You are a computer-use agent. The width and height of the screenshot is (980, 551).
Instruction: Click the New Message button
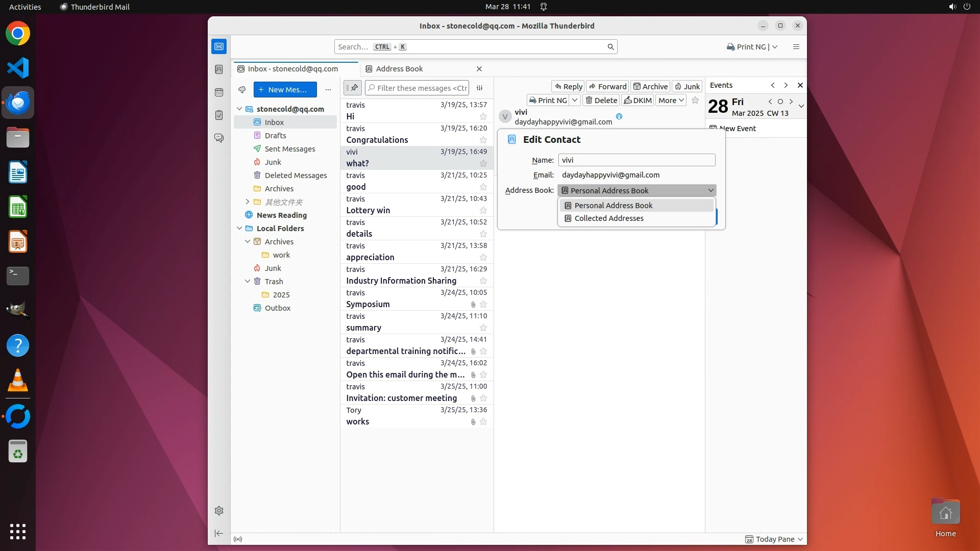[x=285, y=90]
